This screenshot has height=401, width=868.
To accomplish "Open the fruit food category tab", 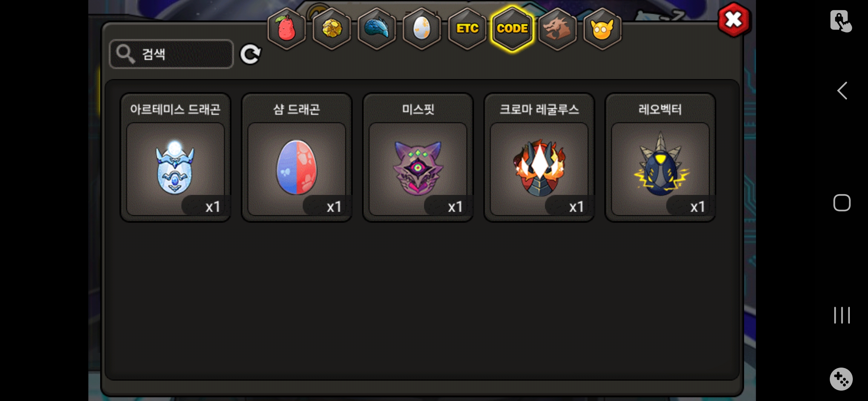I will (286, 29).
